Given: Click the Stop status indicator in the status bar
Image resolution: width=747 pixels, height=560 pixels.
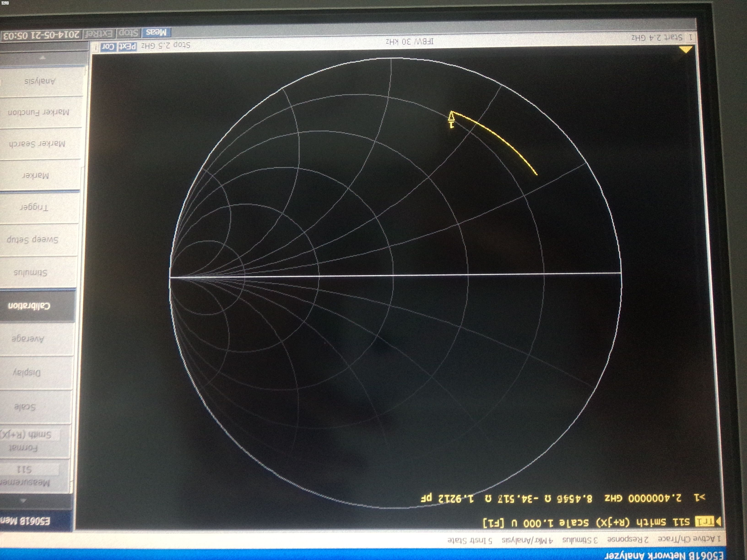Looking at the screenshot, I should (x=128, y=33).
